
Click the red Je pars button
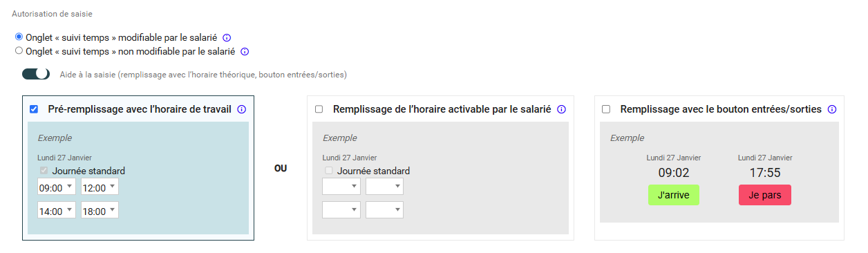click(765, 195)
